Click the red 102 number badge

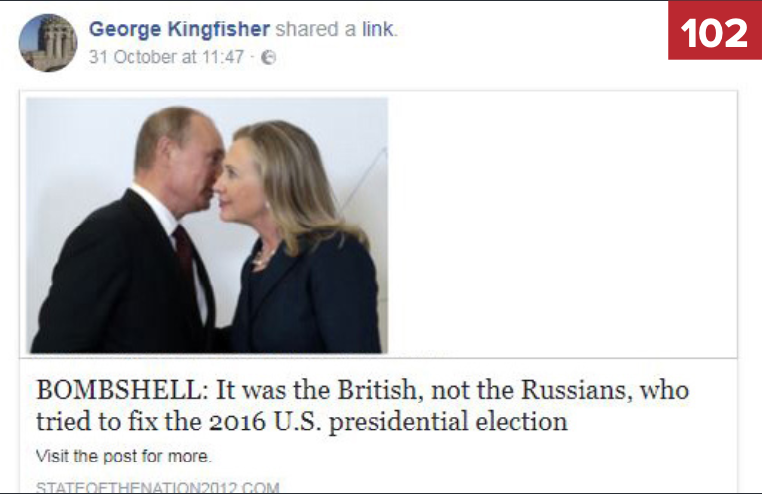click(715, 31)
